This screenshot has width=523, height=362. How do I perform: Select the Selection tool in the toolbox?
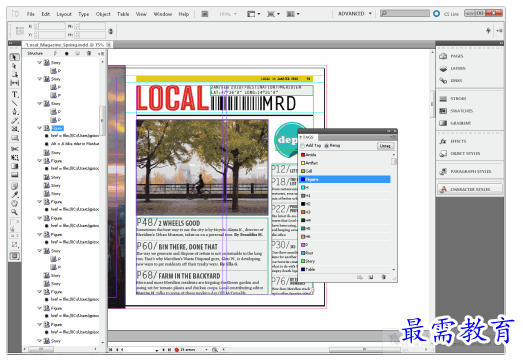click(x=15, y=57)
